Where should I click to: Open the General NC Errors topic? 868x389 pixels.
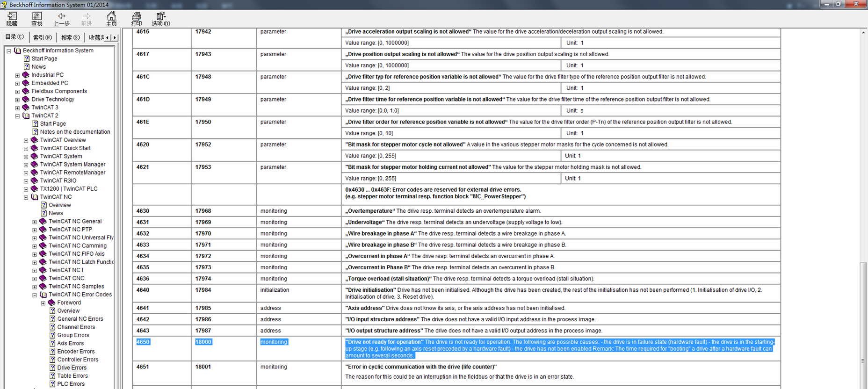pos(80,319)
